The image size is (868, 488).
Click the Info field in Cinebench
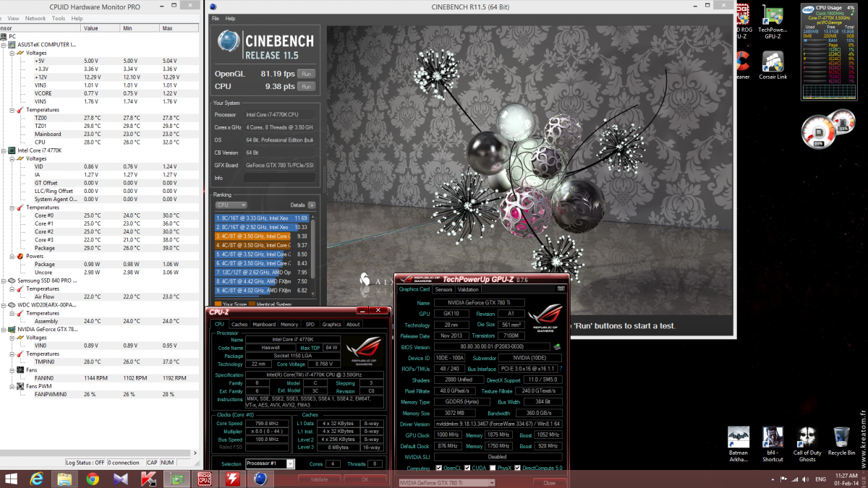(279, 177)
